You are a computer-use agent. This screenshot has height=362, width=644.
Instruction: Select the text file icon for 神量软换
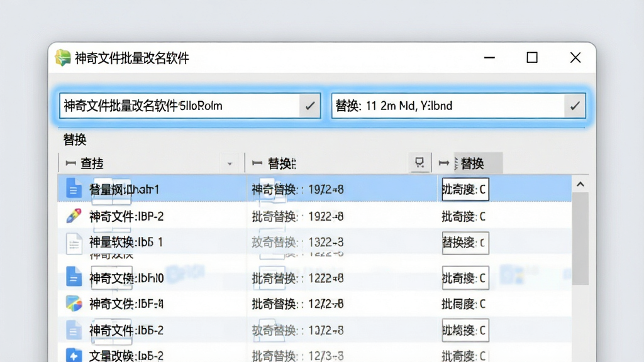pos(74,243)
